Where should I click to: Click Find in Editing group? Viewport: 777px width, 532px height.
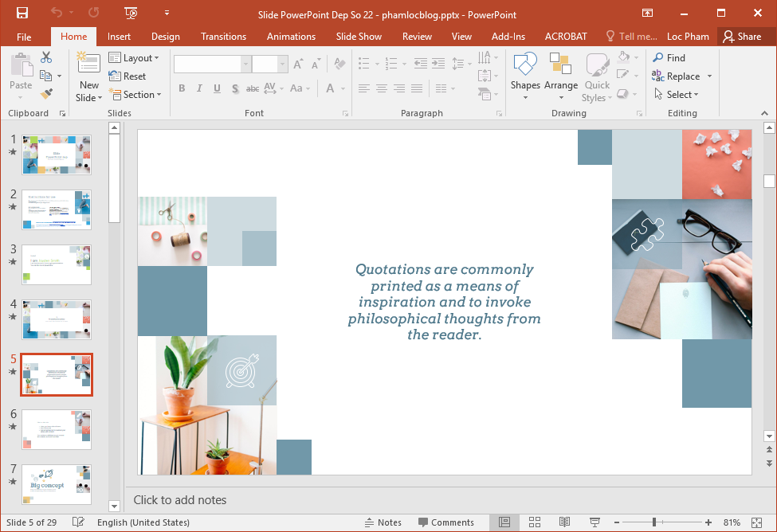(x=669, y=58)
